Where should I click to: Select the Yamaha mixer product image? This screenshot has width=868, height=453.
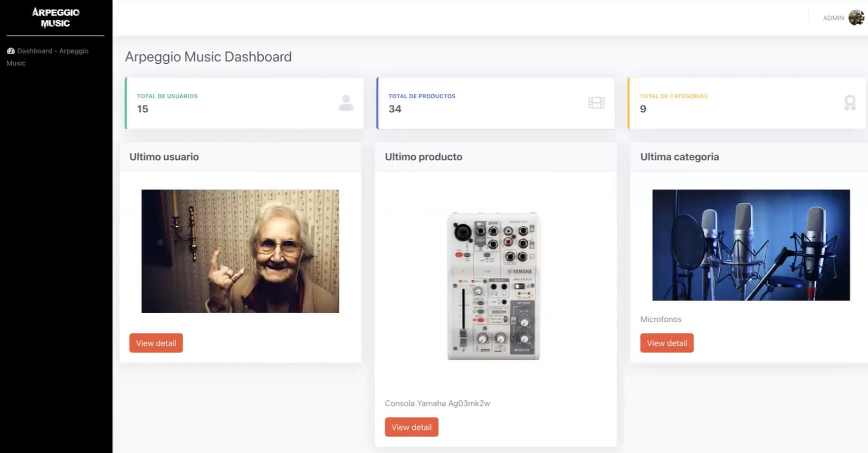click(493, 286)
